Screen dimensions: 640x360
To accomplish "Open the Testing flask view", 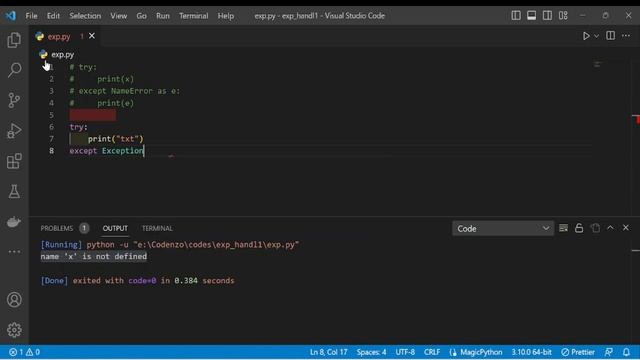I will coord(14,191).
